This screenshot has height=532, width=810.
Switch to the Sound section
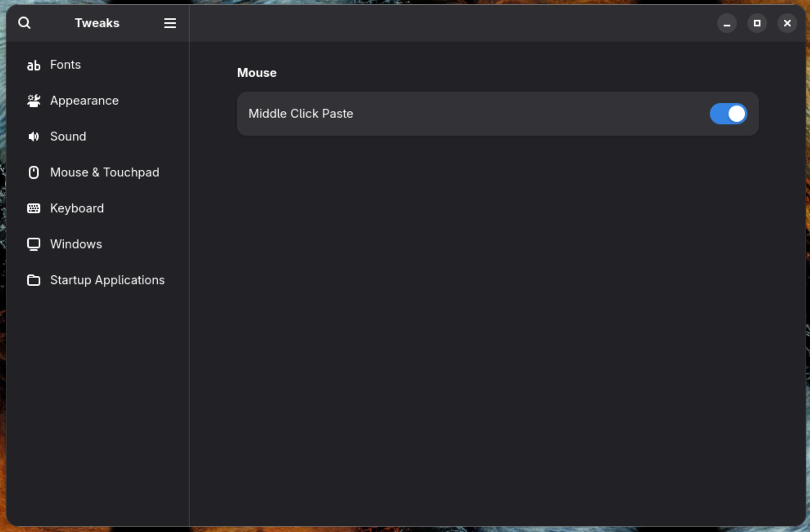(x=67, y=136)
